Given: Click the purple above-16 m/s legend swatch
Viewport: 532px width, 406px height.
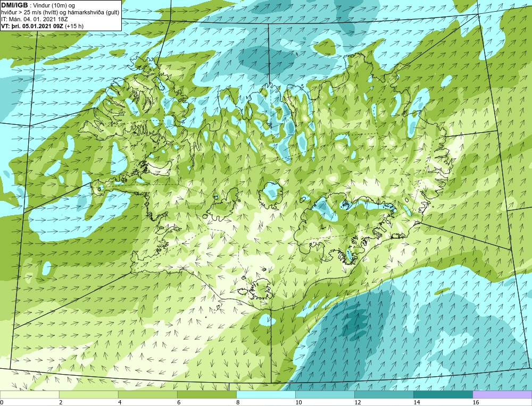Looking at the screenshot, I should (x=502, y=394).
